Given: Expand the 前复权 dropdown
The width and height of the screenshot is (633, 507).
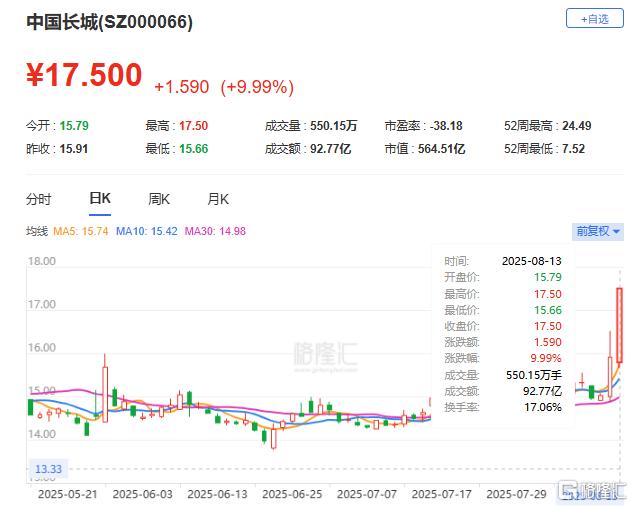Looking at the screenshot, I should (x=598, y=231).
